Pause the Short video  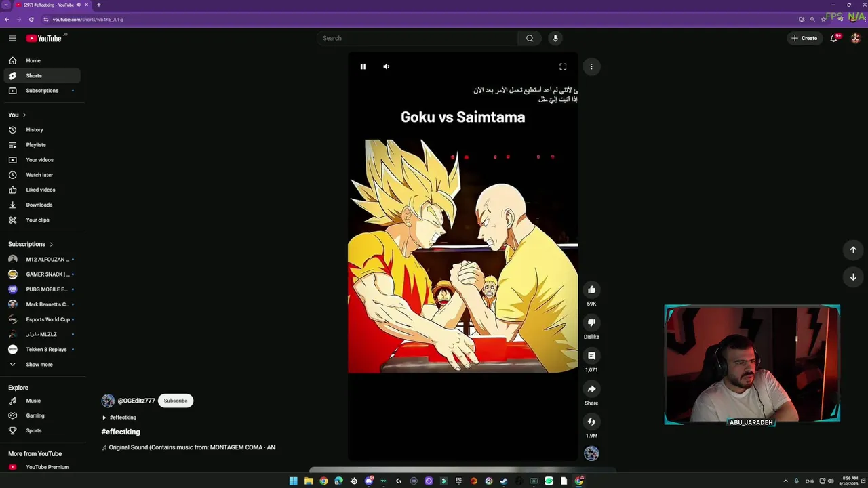pyautogui.click(x=363, y=66)
